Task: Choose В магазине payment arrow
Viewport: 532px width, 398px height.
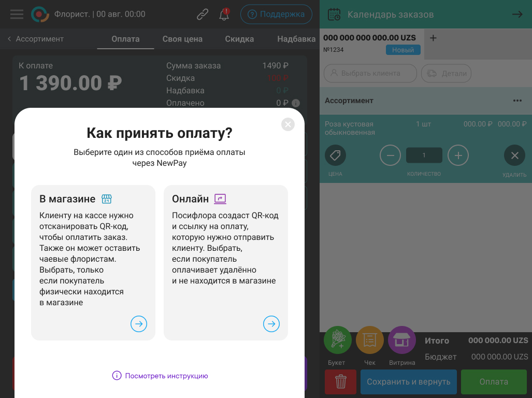Action: [139, 324]
